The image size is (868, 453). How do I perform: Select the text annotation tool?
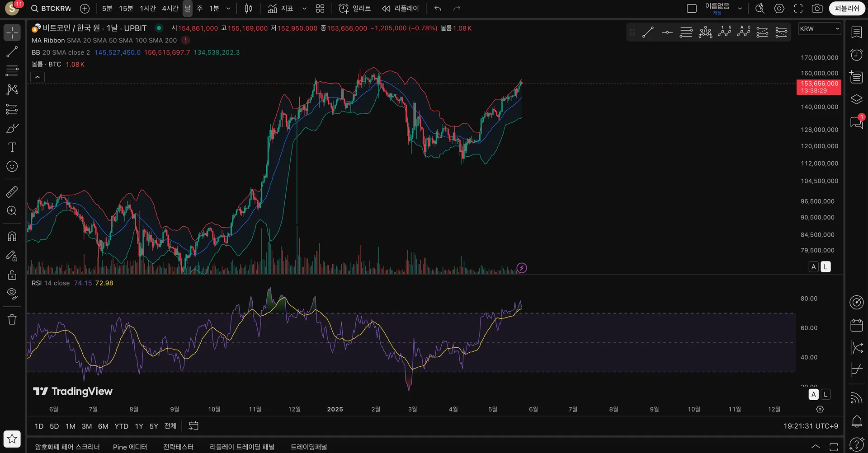coord(12,147)
